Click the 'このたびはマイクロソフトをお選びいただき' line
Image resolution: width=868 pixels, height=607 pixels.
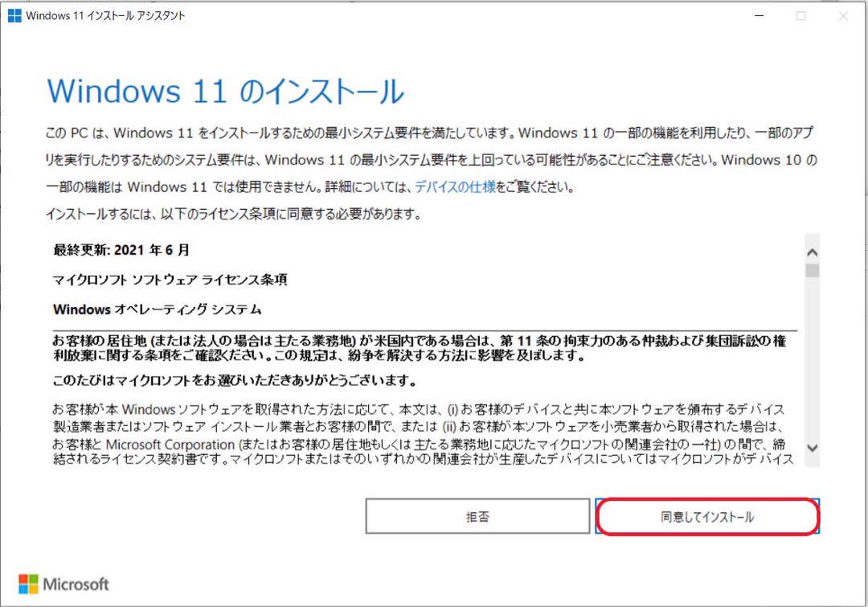234,380
